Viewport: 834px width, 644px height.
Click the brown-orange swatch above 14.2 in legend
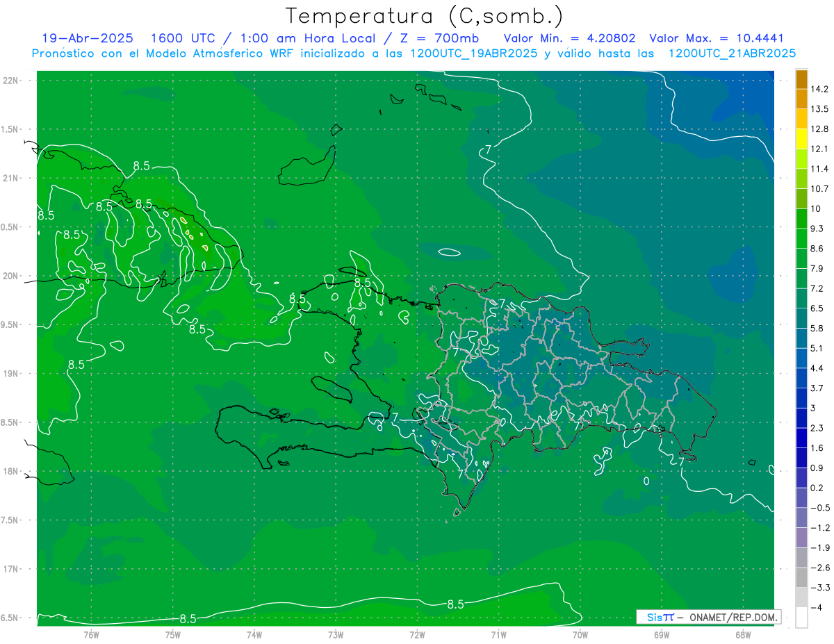(802, 79)
